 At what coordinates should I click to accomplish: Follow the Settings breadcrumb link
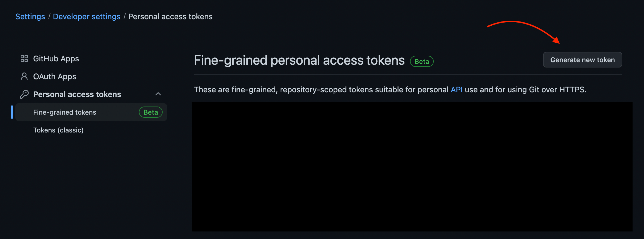(30, 16)
